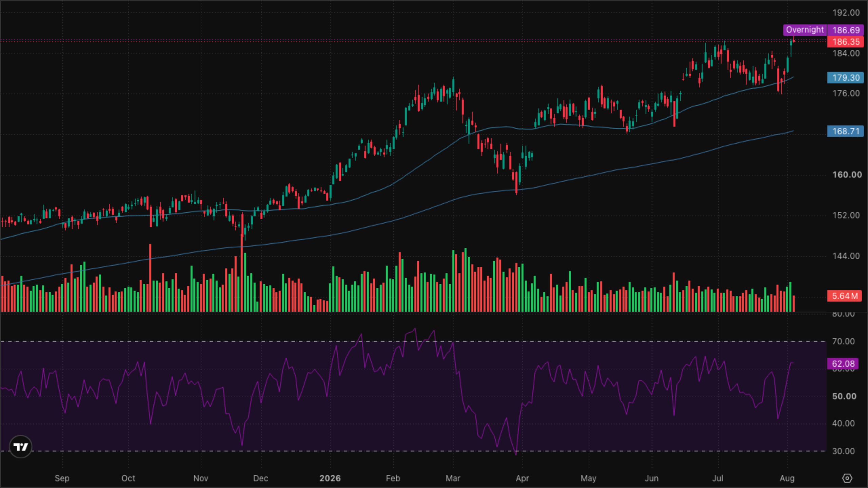
Task: Click the Jun label on time axis
Action: click(651, 478)
